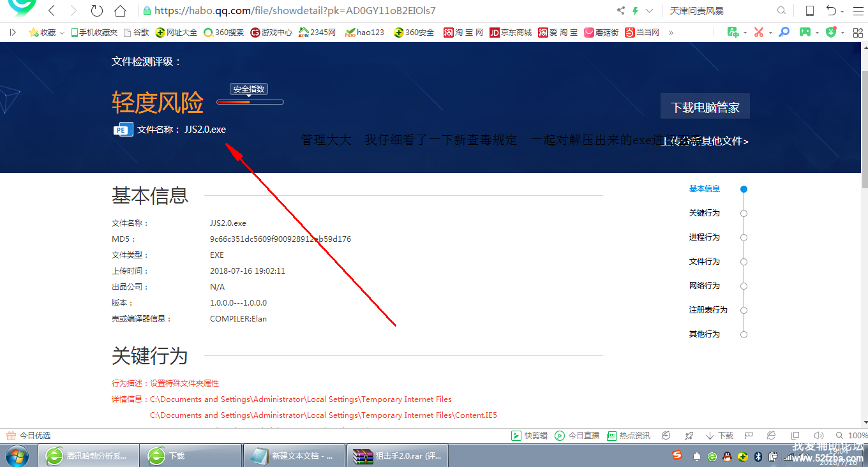The height and width of the screenshot is (467, 868).
Task: Open the browser home page
Action: coord(120,11)
